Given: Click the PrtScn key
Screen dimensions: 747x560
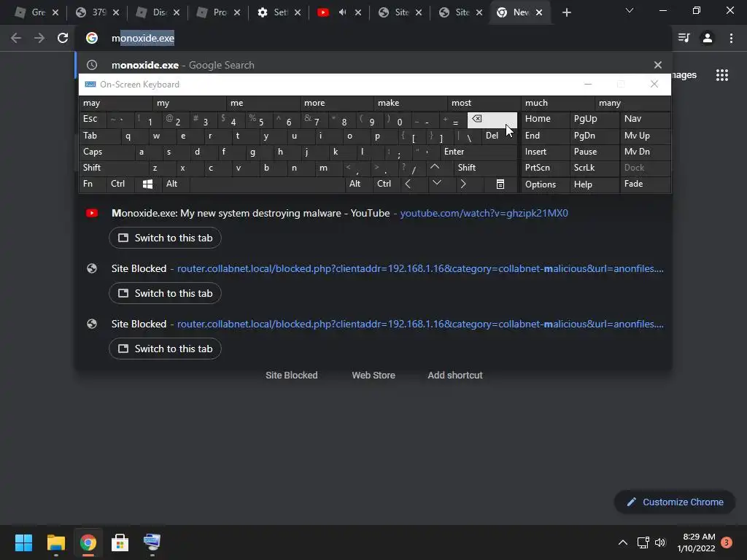Looking at the screenshot, I should pos(545,168).
